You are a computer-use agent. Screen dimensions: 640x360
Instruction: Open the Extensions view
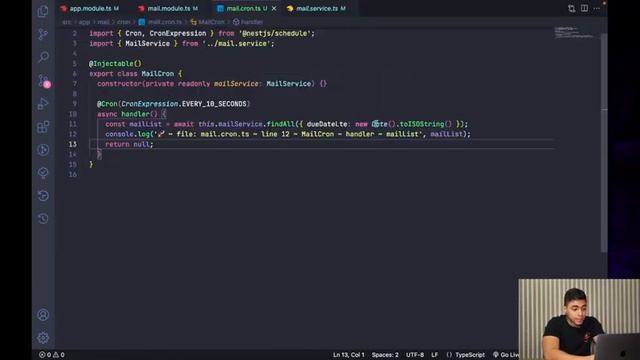(x=43, y=127)
